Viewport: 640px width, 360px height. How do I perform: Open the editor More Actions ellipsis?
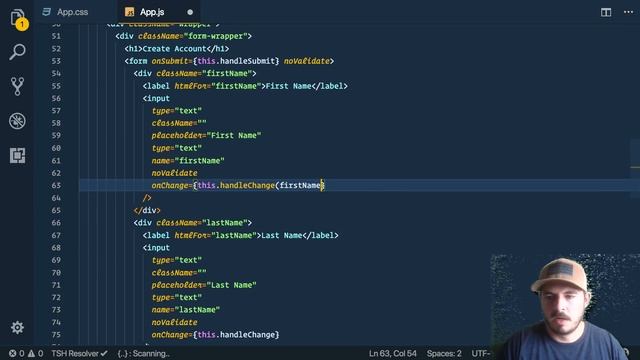[629, 12]
